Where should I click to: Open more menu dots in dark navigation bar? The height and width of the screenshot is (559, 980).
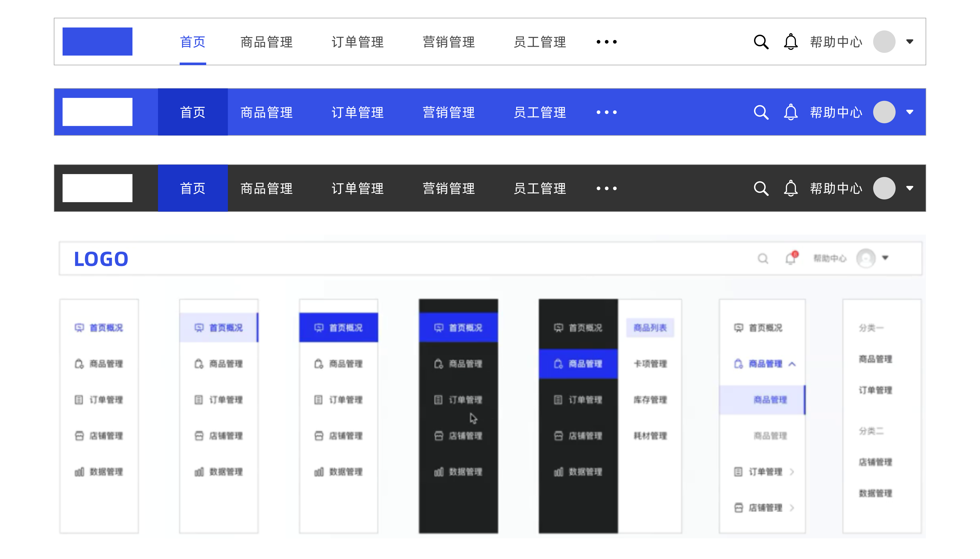(607, 189)
